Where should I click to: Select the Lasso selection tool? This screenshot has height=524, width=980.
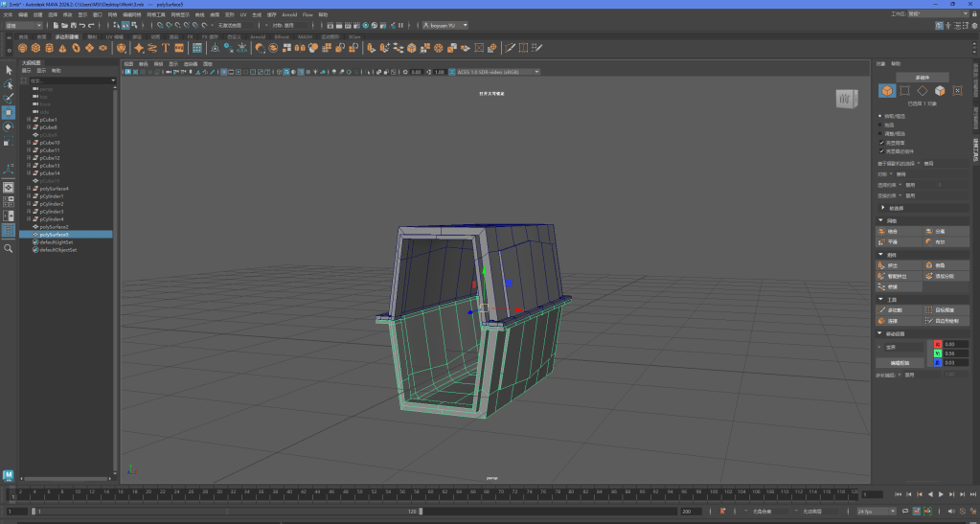[x=9, y=84]
